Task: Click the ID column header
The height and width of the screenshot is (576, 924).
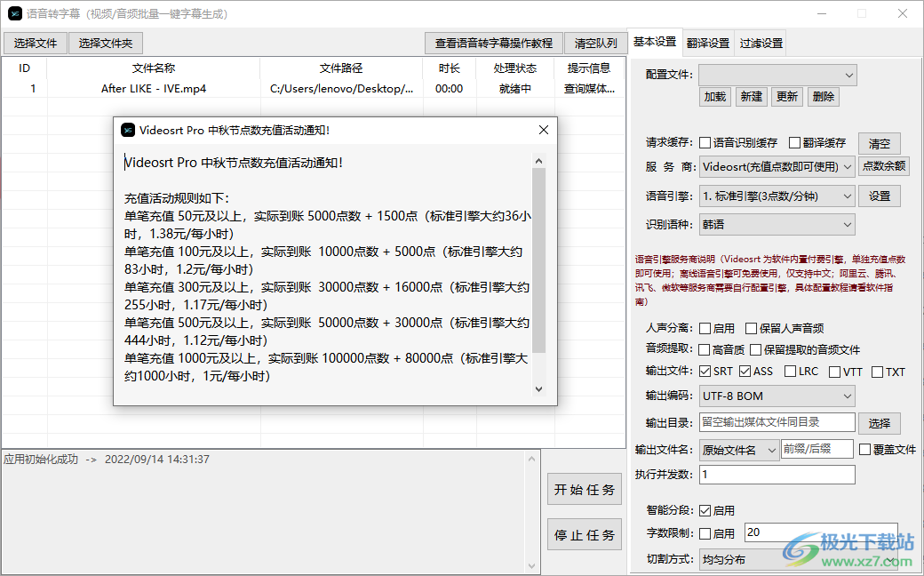Action: [x=24, y=68]
